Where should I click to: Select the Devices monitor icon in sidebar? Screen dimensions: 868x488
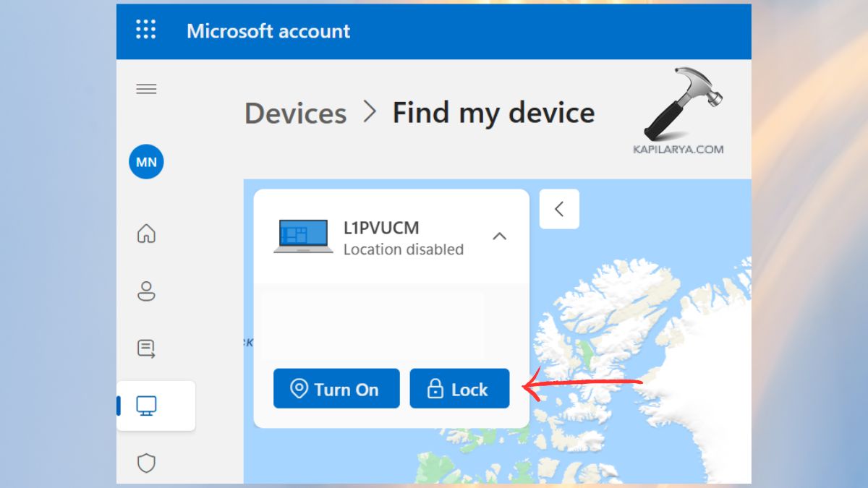point(146,406)
